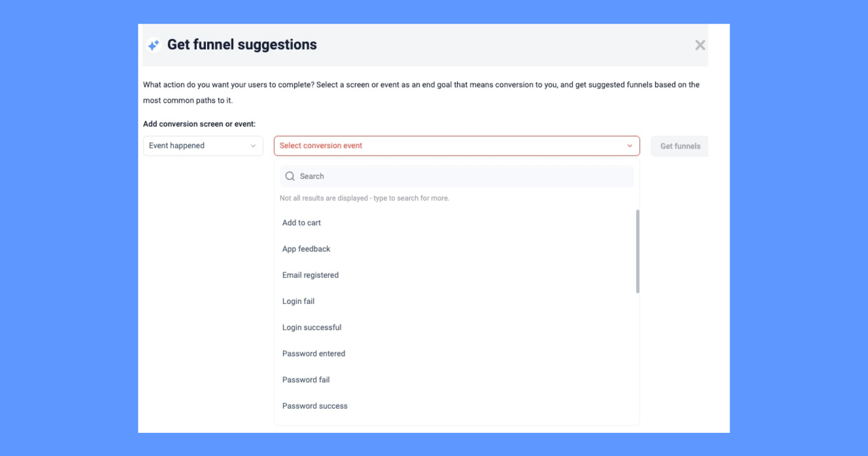Pick Email registered as the end goal
The height and width of the screenshot is (456, 868).
click(x=310, y=275)
